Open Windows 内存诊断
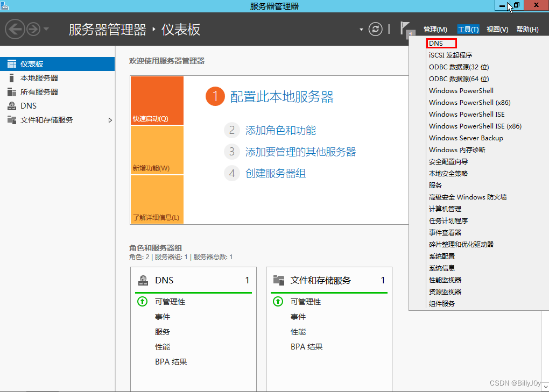This screenshot has height=392, width=549. [x=457, y=150]
